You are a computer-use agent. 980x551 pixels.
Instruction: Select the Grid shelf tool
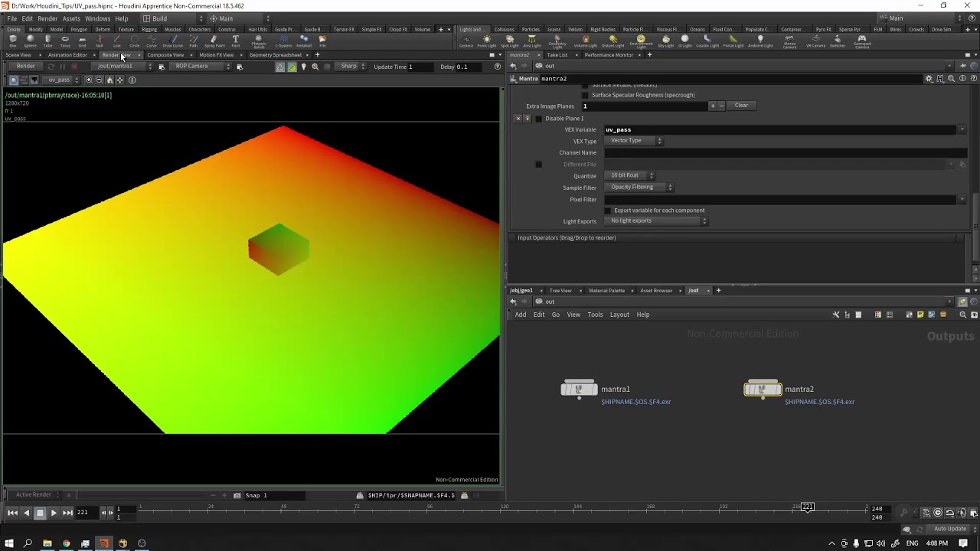point(82,41)
